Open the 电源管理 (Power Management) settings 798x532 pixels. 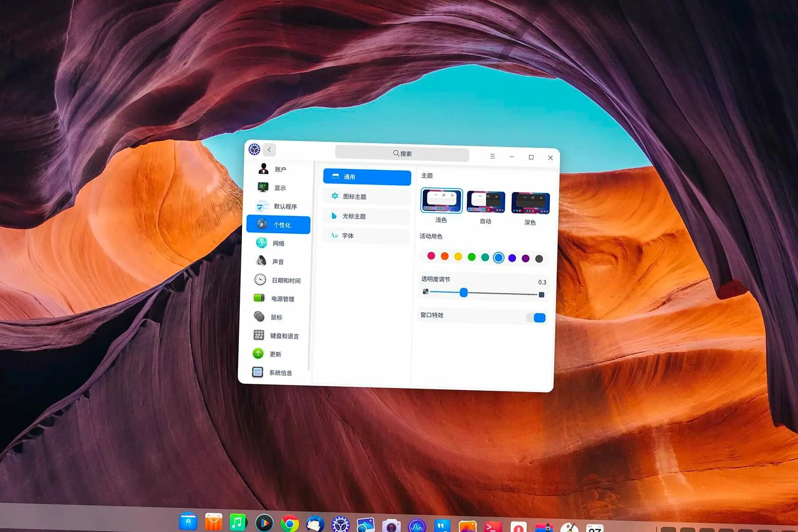[276, 298]
